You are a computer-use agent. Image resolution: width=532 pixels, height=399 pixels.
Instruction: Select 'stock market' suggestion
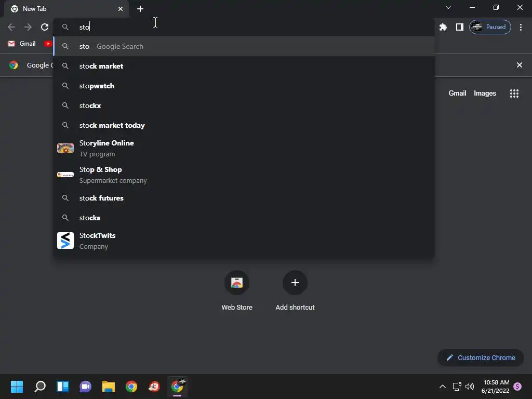tap(244, 66)
